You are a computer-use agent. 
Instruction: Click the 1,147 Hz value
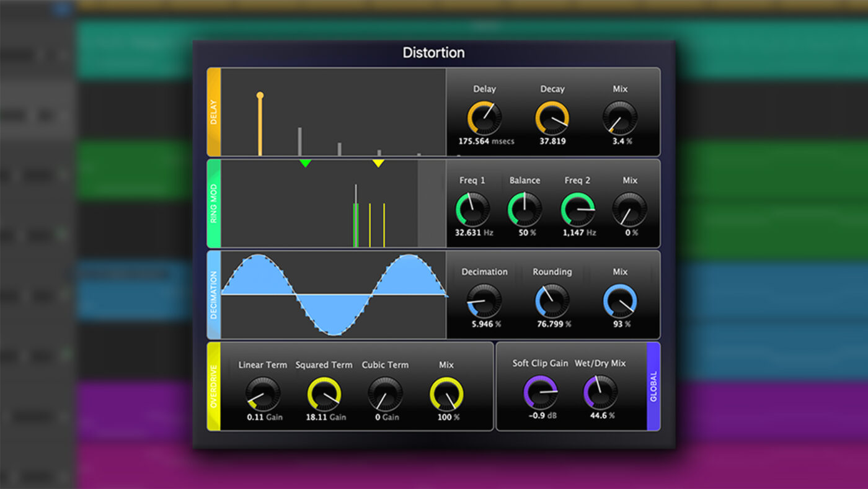[579, 233]
